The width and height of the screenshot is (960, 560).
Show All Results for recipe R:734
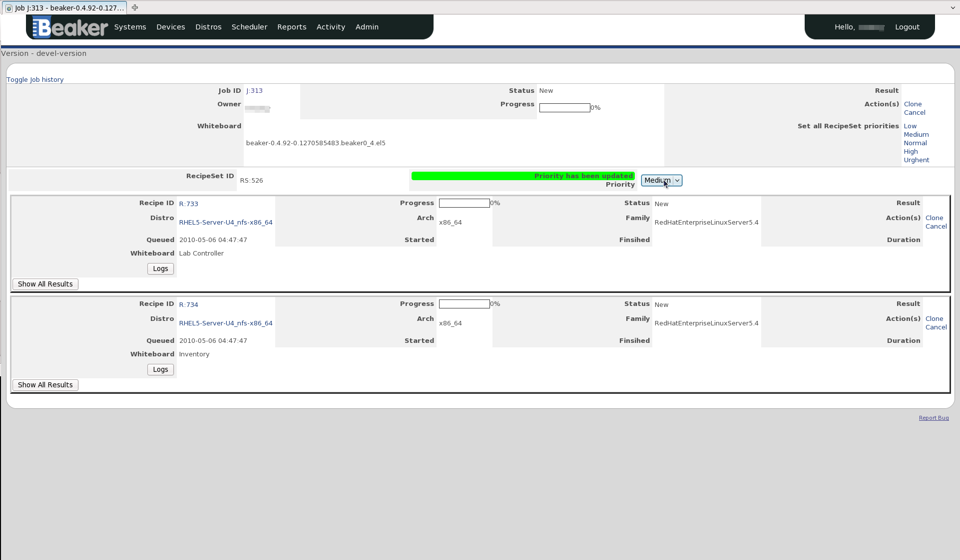tap(45, 385)
